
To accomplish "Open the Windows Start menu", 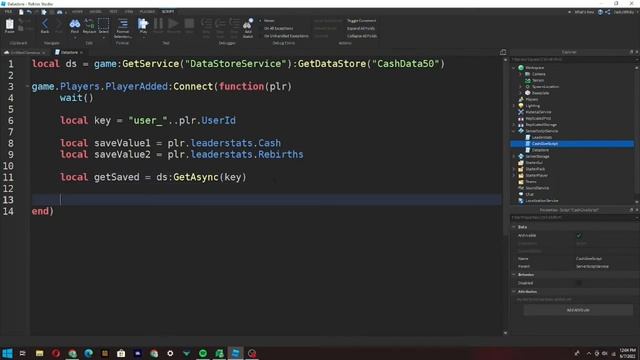I will point(7,353).
